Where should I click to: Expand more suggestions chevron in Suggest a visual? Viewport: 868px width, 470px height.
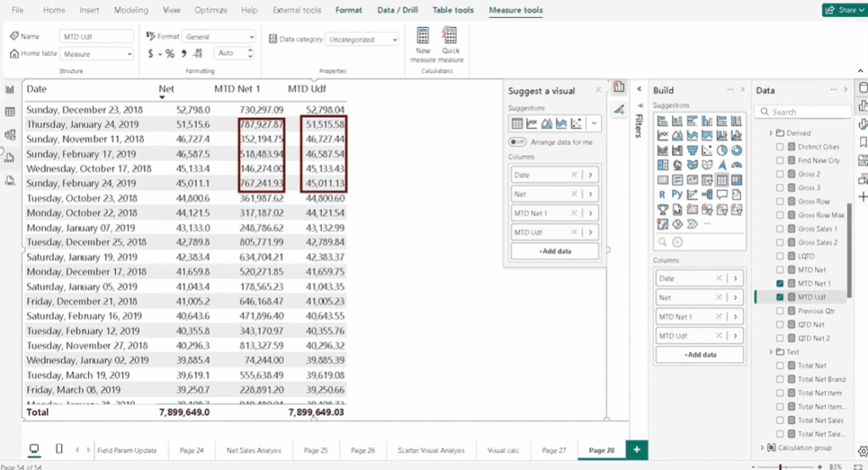tap(593, 124)
